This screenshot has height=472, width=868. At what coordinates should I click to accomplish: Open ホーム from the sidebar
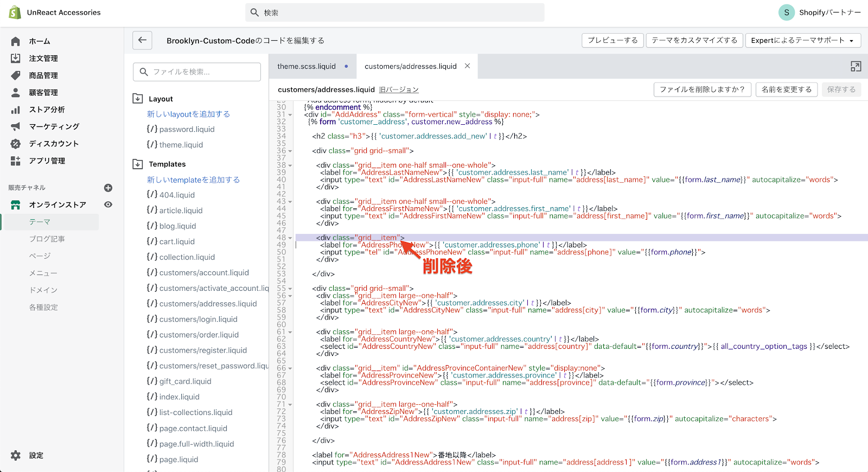[x=39, y=41]
